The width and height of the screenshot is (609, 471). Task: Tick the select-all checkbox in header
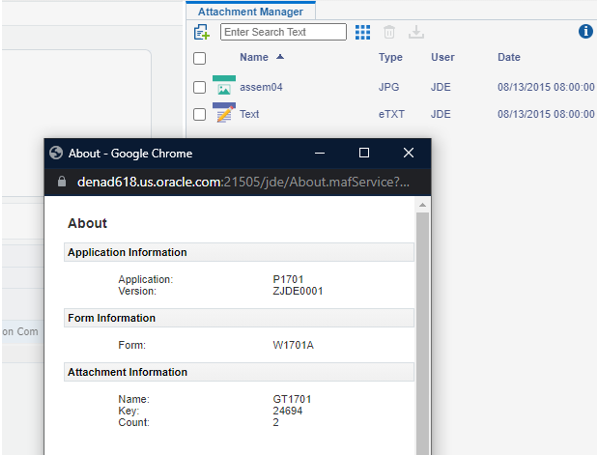199,58
